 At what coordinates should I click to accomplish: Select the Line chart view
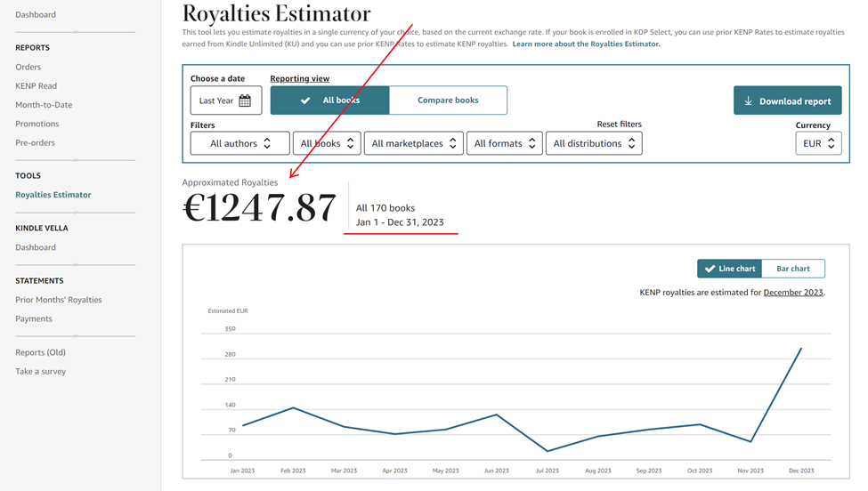click(x=729, y=269)
